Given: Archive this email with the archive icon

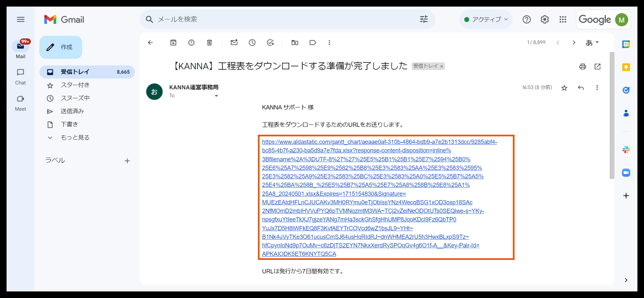Looking at the screenshot, I should [x=173, y=42].
